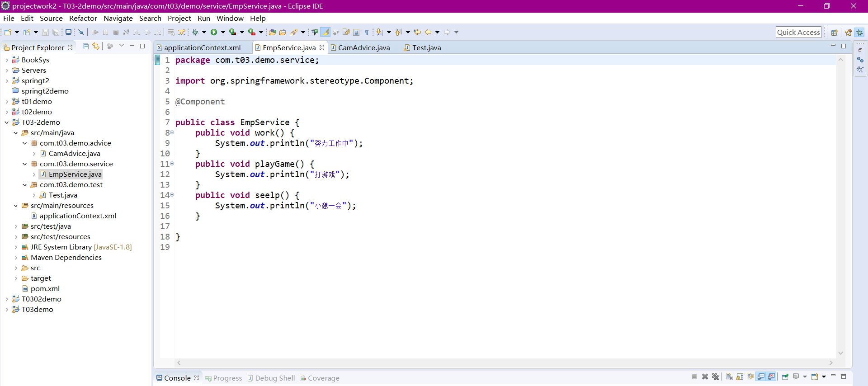Click the Quick Access search field
Screen dimensions: 868x386
point(798,32)
